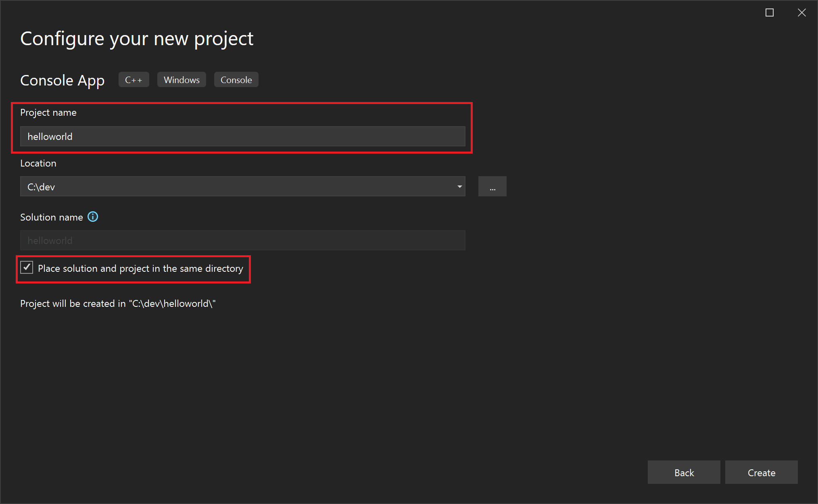
Task: Click the Solution name input field
Action: pyautogui.click(x=242, y=240)
